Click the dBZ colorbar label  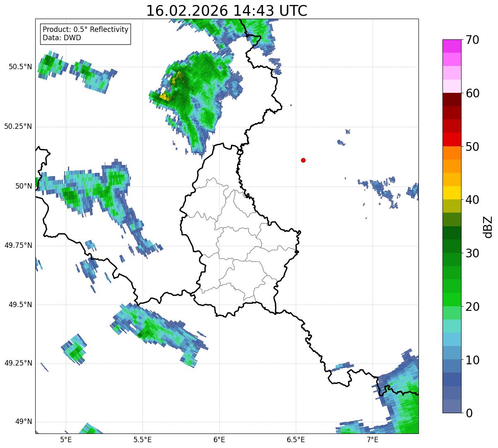coord(488,226)
